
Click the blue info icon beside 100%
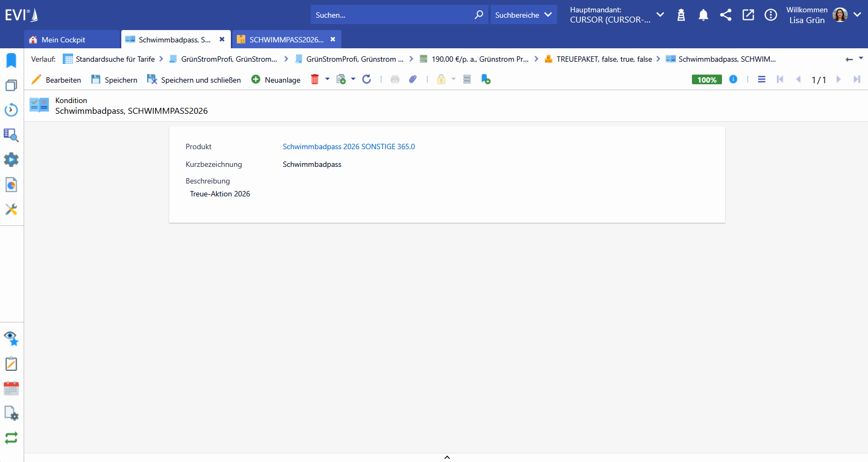733,79
